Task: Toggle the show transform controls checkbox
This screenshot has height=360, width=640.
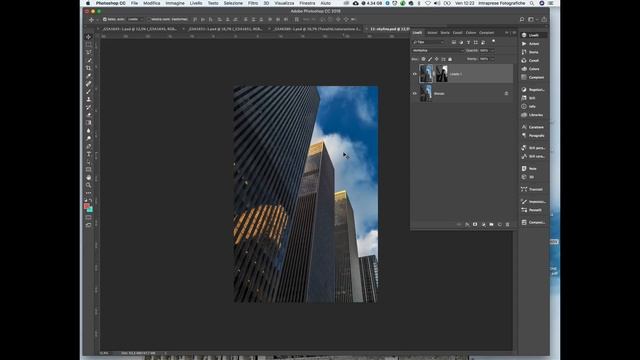Action: (x=149, y=19)
